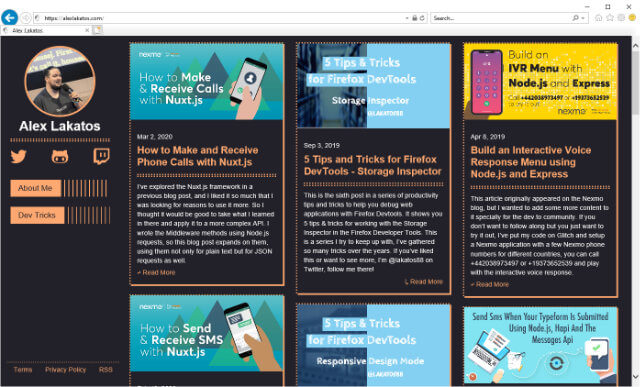640x387 pixels.
Task: Click Alex Lakatos profile photo
Action: tap(60, 82)
